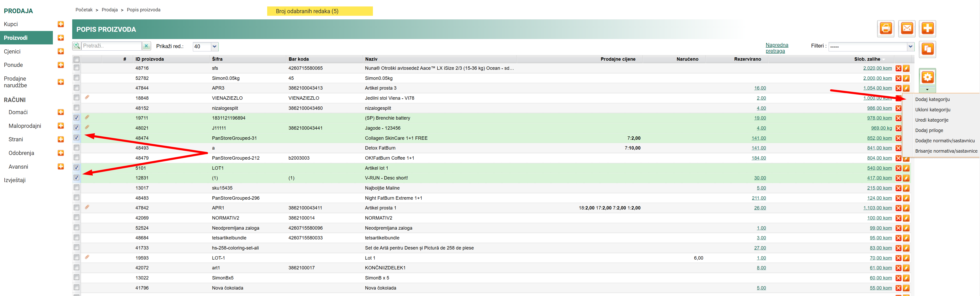Add a new Kupci entry via the plus icon
Screen dimensions: 980x296
[61, 24]
